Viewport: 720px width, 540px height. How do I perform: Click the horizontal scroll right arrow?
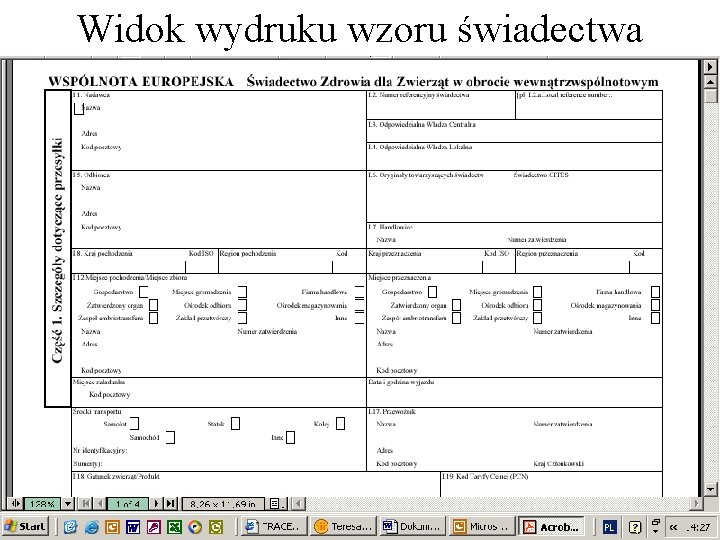pyautogui.click(x=697, y=504)
